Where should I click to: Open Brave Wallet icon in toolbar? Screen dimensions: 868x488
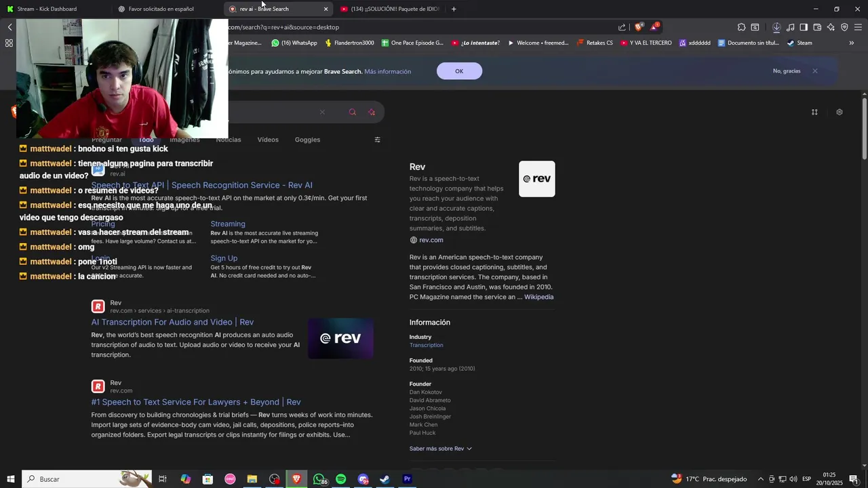tap(817, 27)
